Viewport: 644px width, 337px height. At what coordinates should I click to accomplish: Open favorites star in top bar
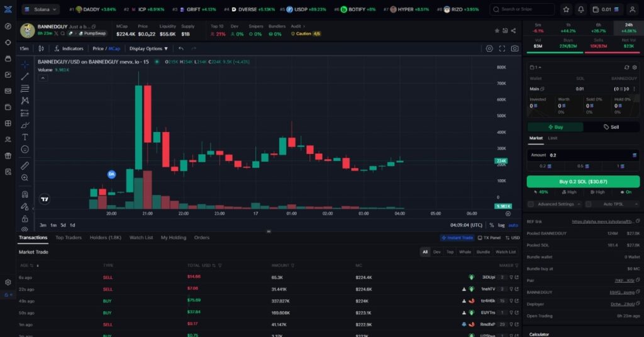click(x=566, y=9)
